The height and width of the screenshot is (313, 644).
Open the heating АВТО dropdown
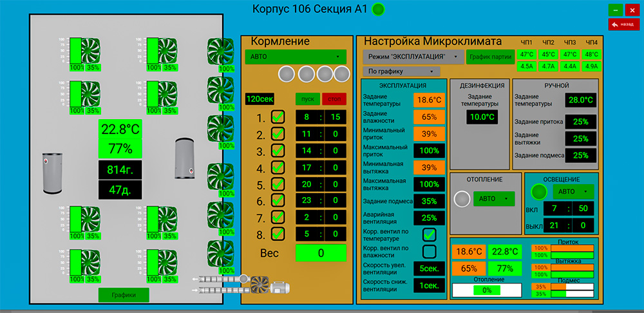click(495, 199)
